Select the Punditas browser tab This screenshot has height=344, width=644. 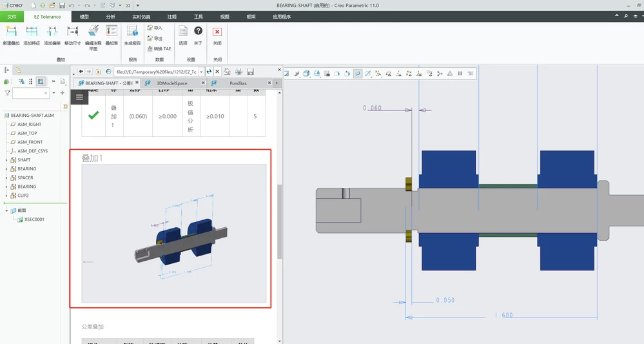click(239, 83)
